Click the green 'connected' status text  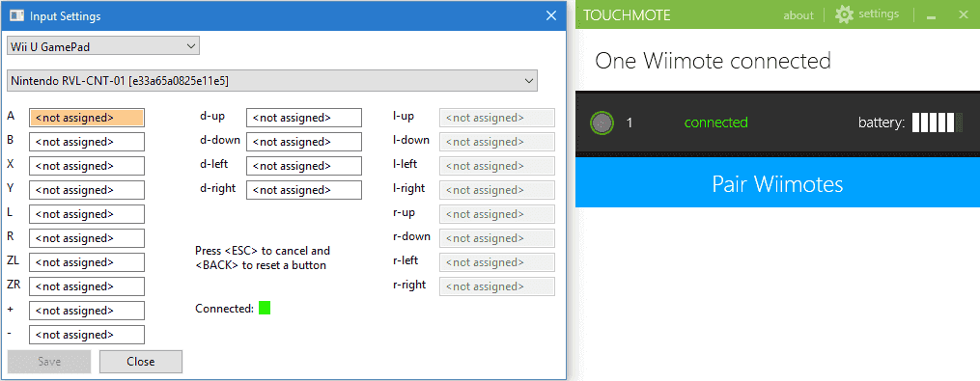pos(715,122)
